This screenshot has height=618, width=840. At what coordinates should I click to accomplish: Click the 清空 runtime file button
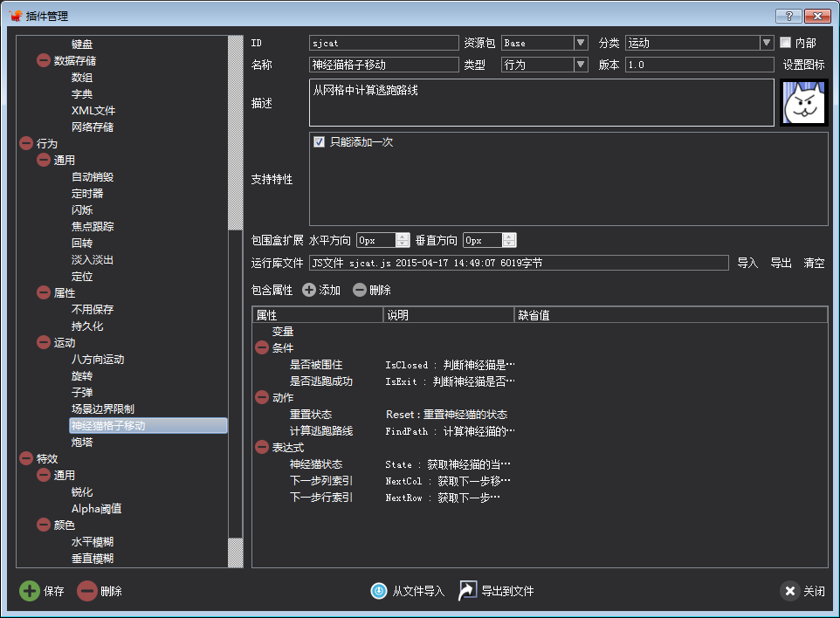pyautogui.click(x=814, y=263)
